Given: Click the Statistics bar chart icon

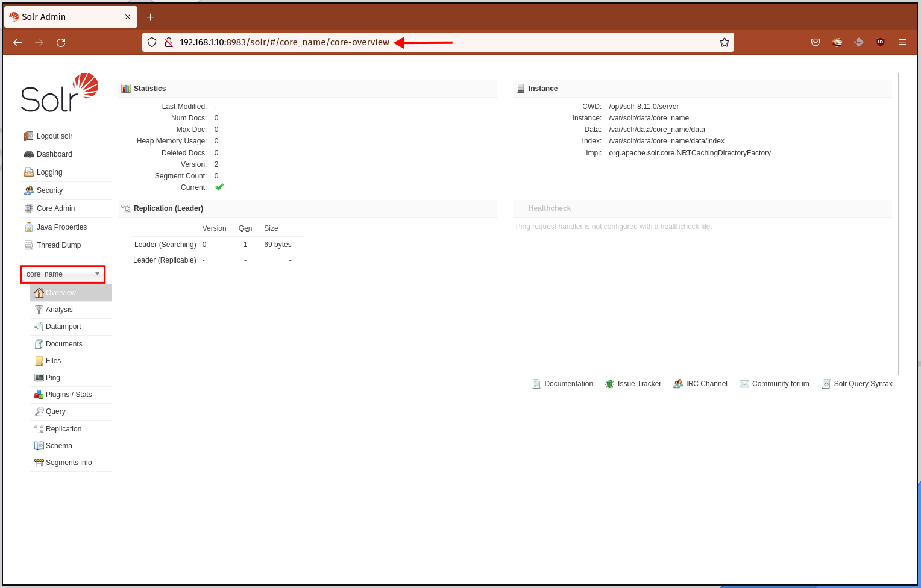Looking at the screenshot, I should click(126, 89).
